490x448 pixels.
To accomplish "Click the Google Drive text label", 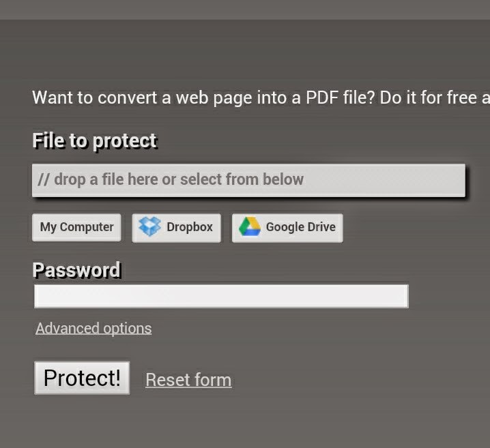I will (x=301, y=227).
